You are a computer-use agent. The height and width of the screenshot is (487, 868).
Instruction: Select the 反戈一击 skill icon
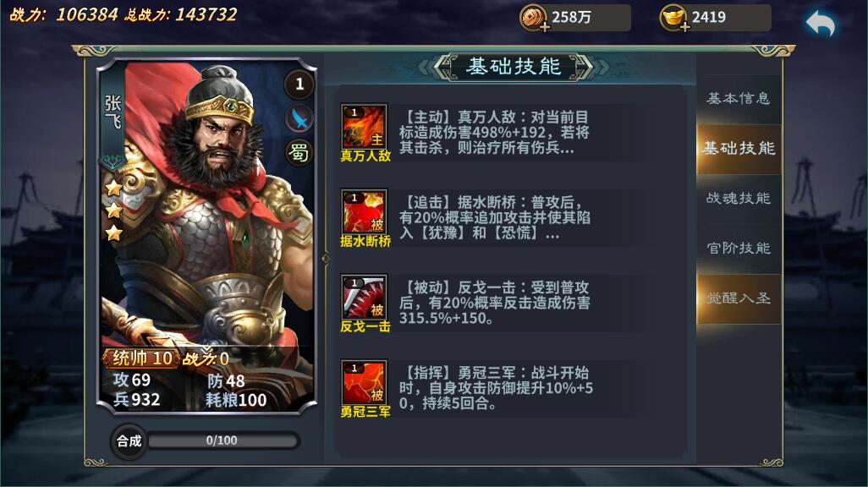[365, 297]
